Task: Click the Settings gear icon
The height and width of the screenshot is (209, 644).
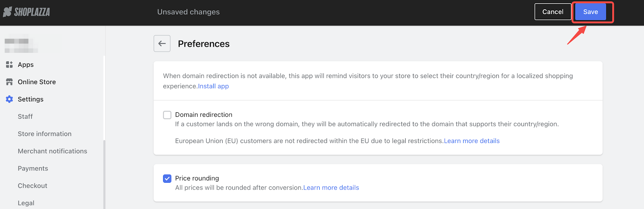Action: [x=9, y=99]
